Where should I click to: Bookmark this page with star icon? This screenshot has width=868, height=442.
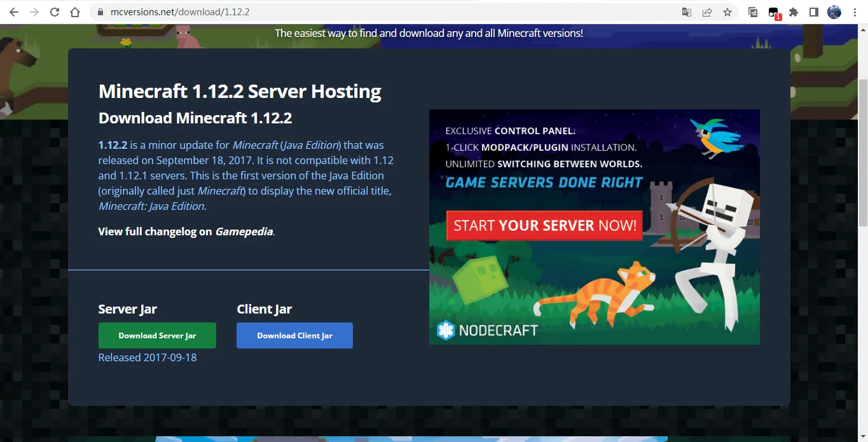click(727, 12)
